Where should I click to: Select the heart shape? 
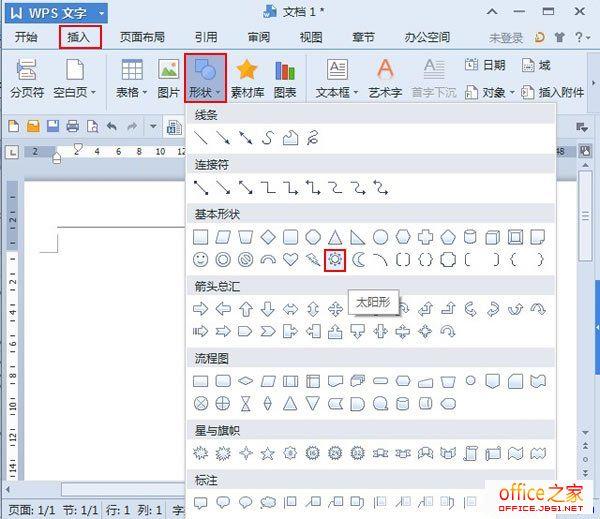(290, 260)
